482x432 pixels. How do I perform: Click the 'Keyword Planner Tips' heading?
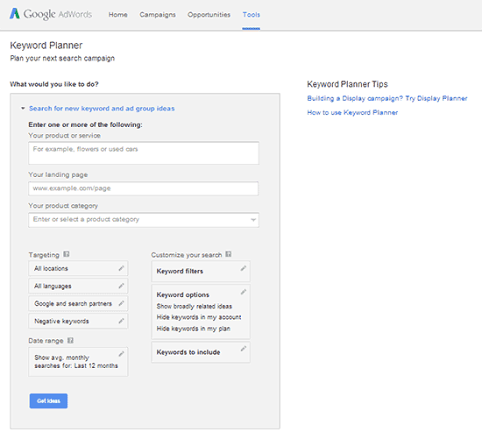coord(347,84)
